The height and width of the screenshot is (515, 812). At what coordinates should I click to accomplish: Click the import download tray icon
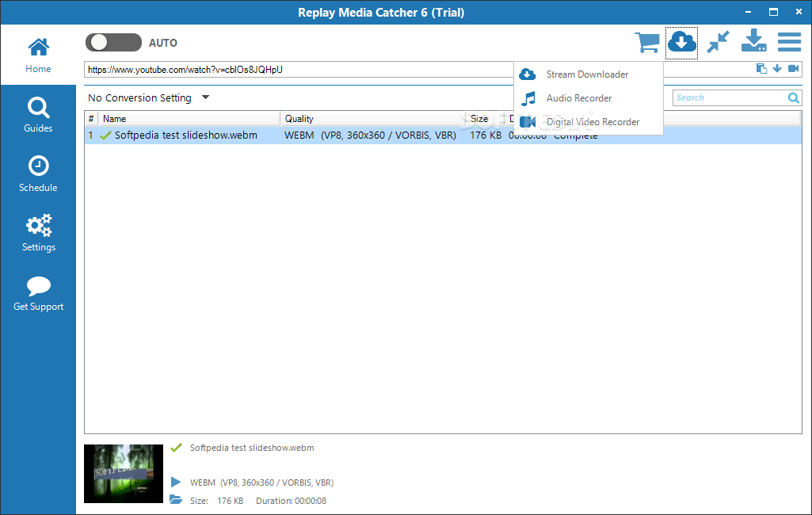pos(753,41)
